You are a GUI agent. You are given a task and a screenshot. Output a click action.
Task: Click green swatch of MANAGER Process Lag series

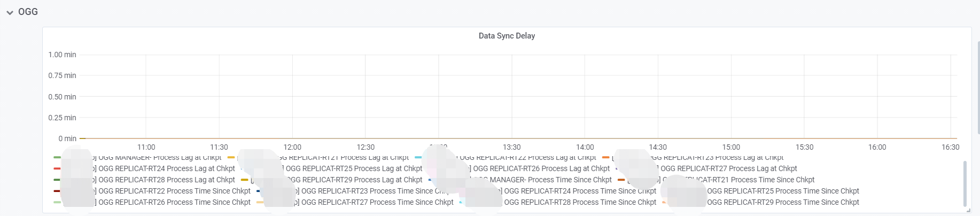57,157
